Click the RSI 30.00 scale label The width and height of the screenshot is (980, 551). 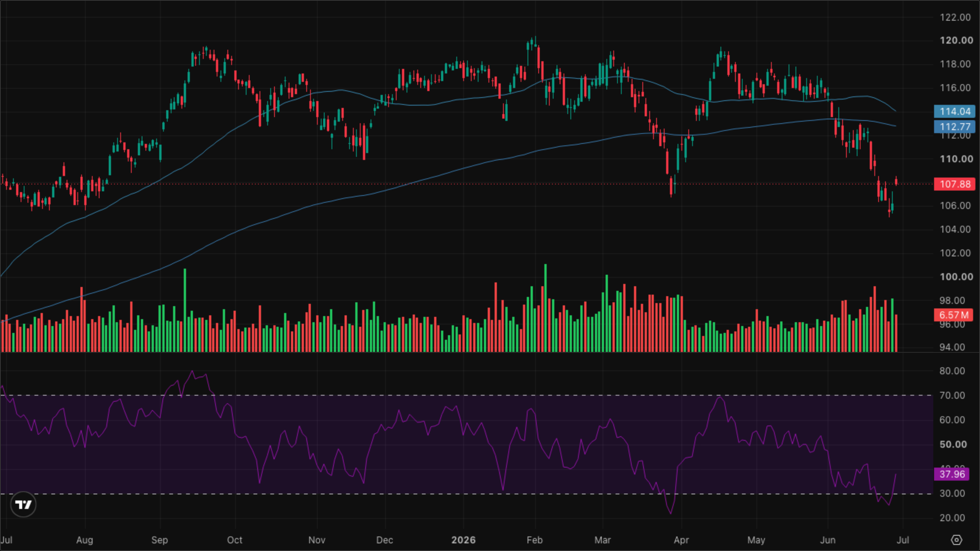pos(952,493)
